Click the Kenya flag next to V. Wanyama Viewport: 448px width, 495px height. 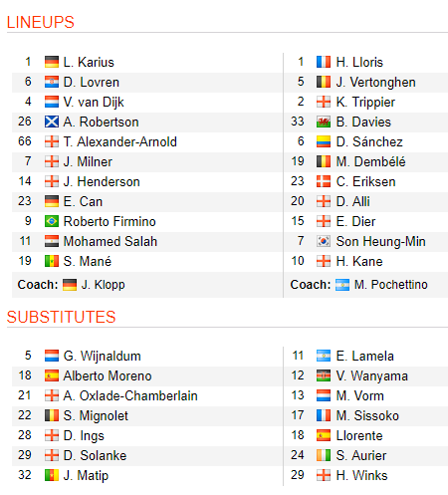(324, 375)
